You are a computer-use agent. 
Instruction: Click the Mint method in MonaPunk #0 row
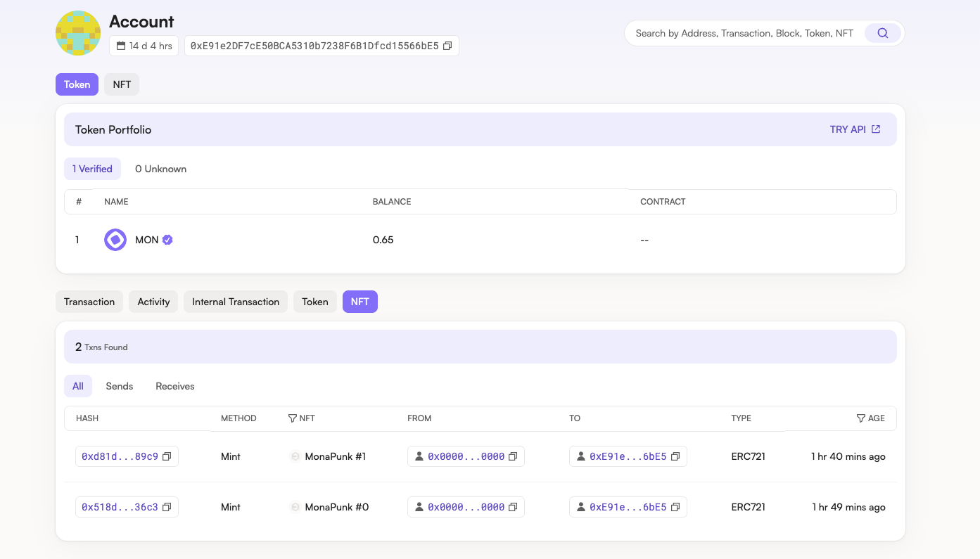click(231, 507)
